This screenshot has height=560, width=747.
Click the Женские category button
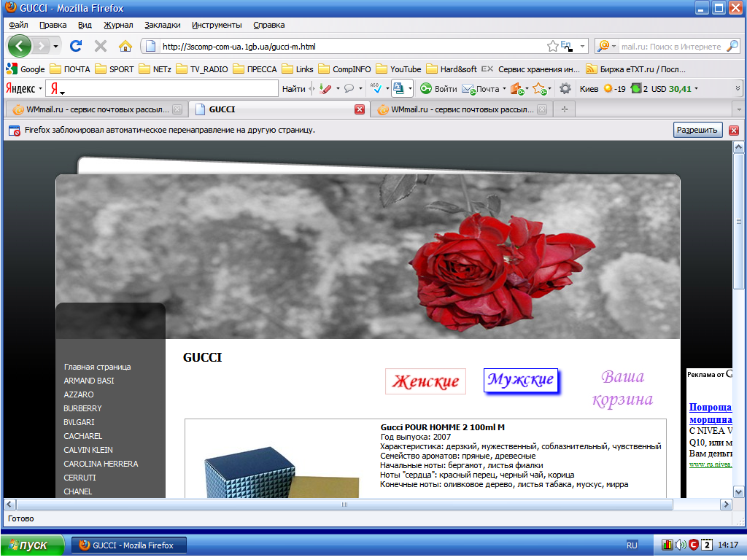click(425, 381)
